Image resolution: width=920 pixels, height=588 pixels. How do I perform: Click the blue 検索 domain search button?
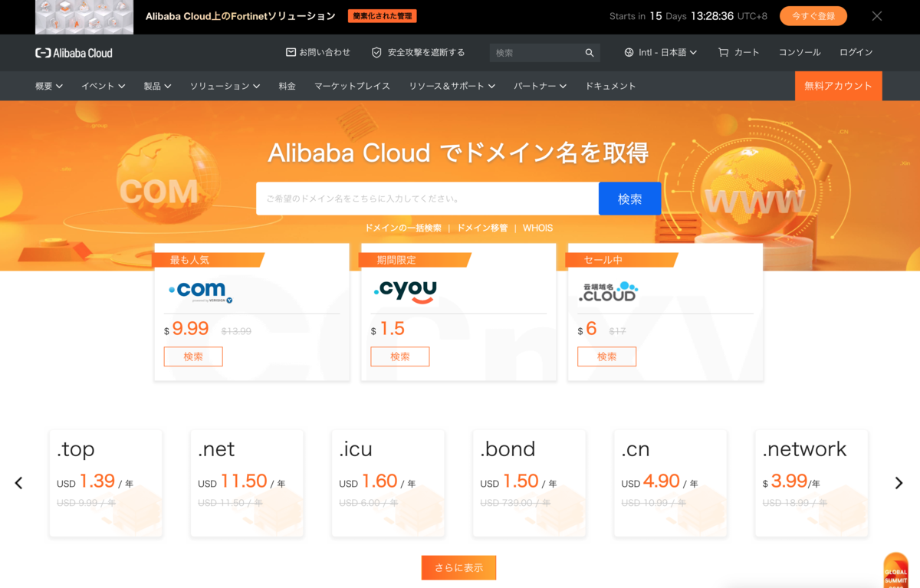click(x=629, y=199)
